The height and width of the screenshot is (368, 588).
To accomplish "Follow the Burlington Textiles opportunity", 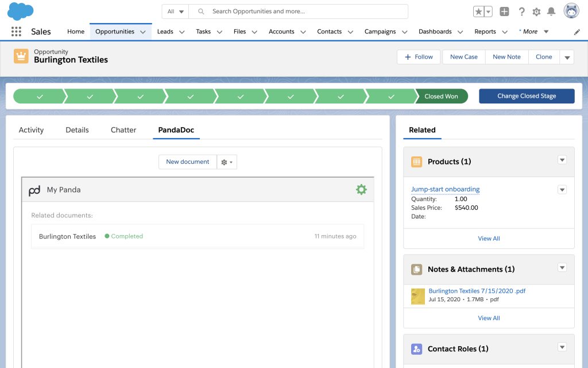I will (418, 57).
